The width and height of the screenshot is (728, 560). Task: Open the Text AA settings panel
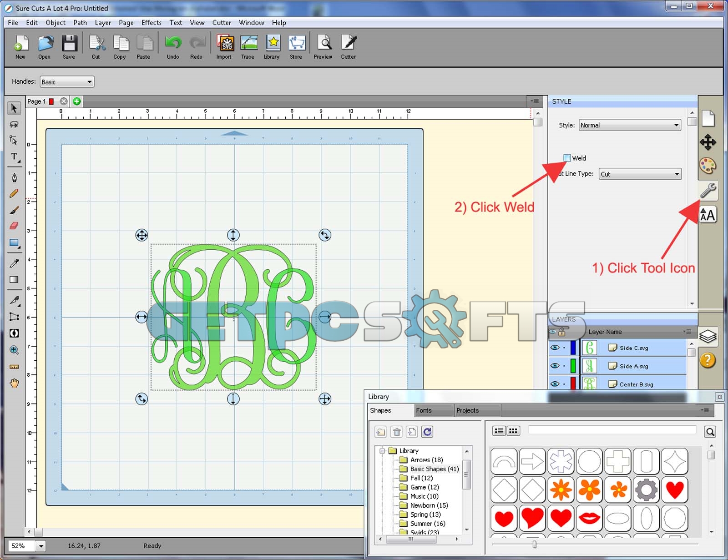tap(708, 215)
